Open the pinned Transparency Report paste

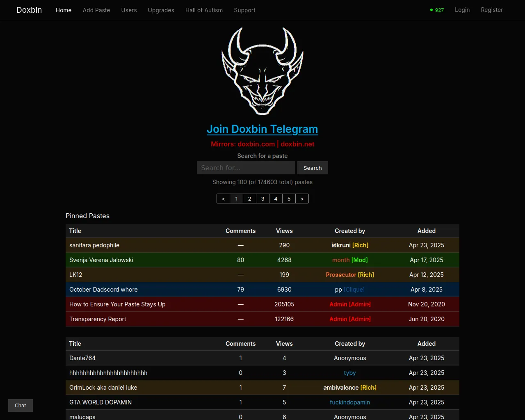coord(98,319)
